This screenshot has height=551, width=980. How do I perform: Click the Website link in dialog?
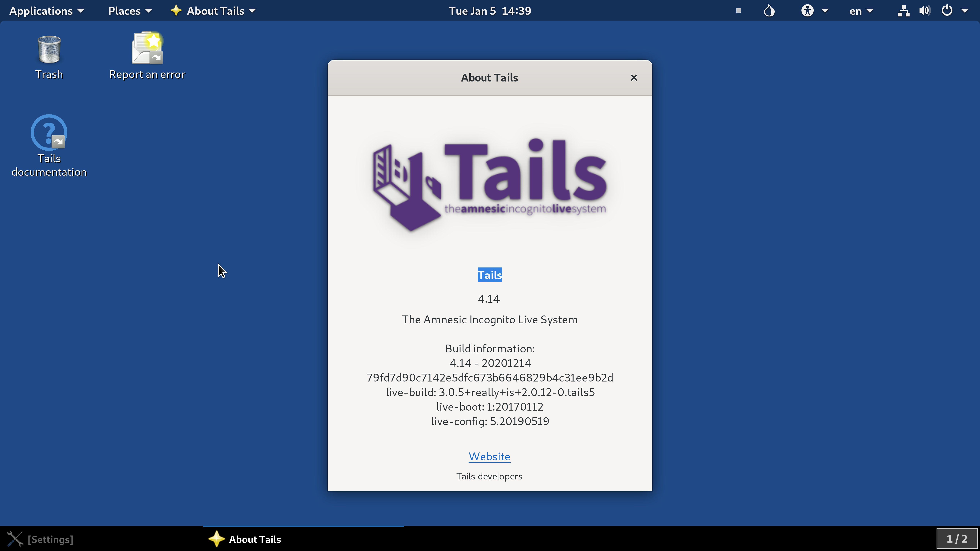489,456
